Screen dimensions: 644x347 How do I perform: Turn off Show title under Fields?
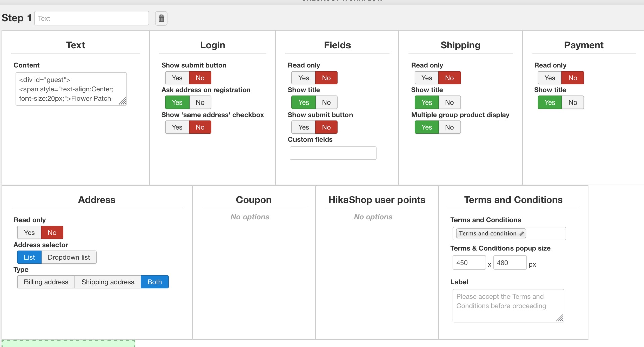326,102
